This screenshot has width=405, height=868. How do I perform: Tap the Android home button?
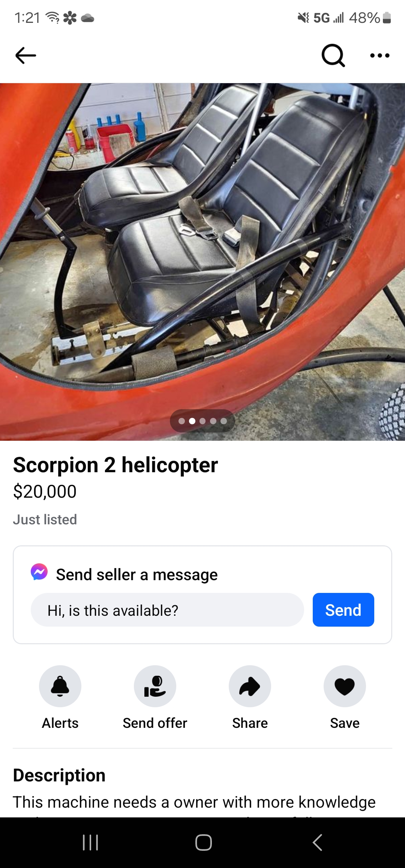203,843
